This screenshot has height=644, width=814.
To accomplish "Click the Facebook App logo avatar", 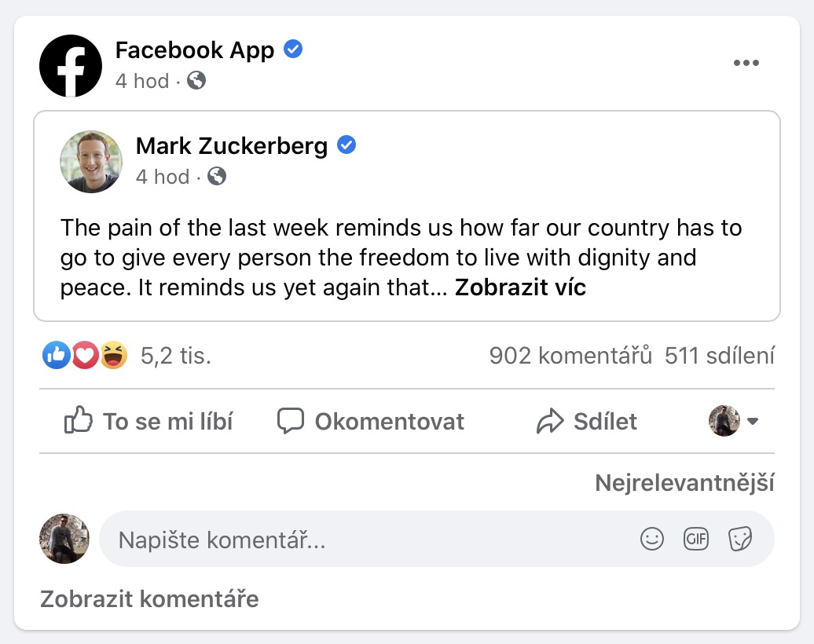I will 71,66.
